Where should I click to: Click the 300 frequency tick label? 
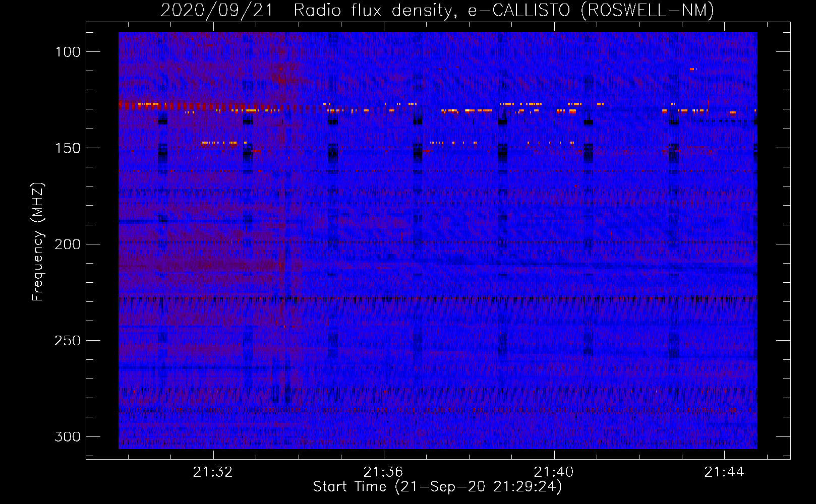(x=68, y=436)
